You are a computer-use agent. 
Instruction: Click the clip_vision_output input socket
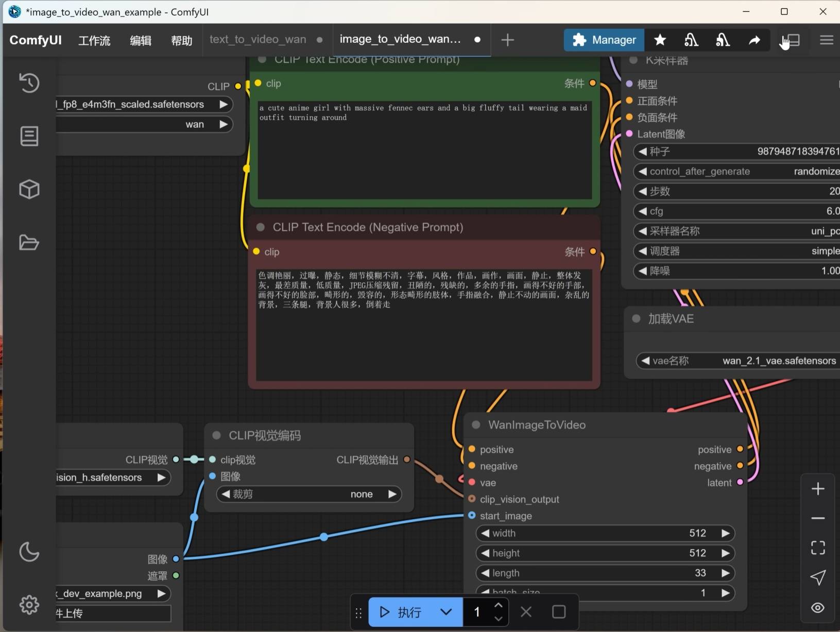click(x=472, y=499)
